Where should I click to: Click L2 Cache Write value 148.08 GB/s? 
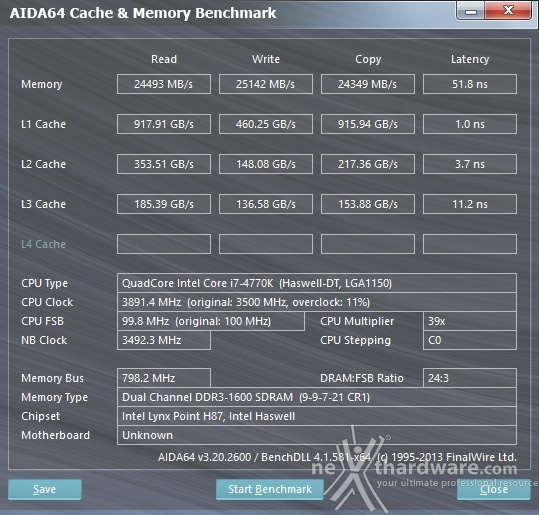(266, 164)
